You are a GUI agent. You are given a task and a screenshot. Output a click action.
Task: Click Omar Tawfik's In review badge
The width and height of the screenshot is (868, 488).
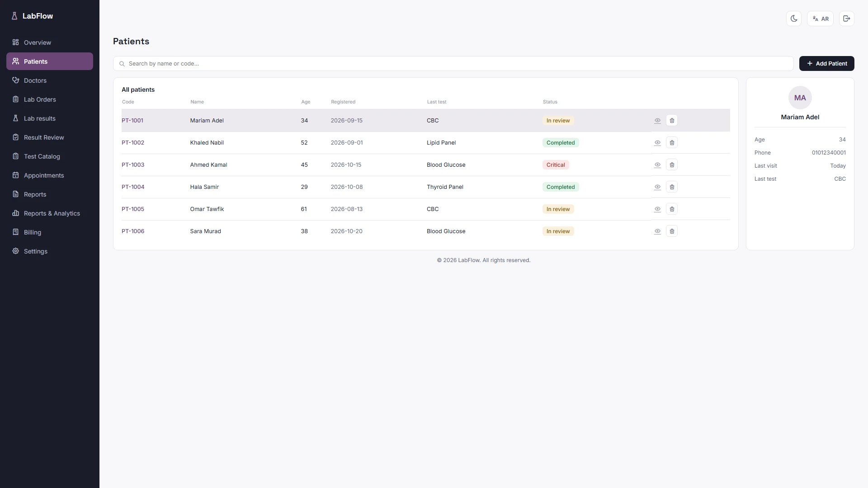pyautogui.click(x=558, y=209)
